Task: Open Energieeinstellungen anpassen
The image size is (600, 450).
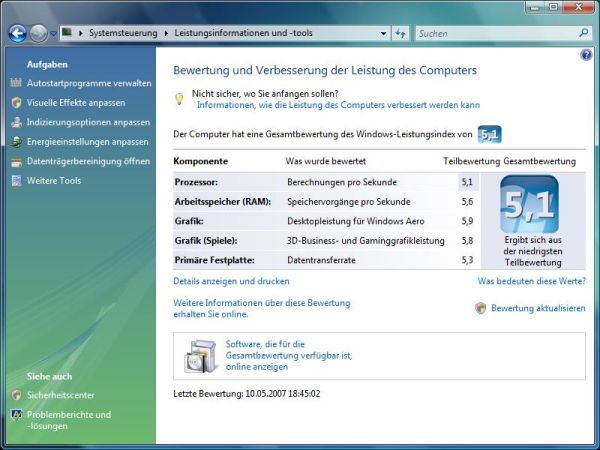Action: 87,142
